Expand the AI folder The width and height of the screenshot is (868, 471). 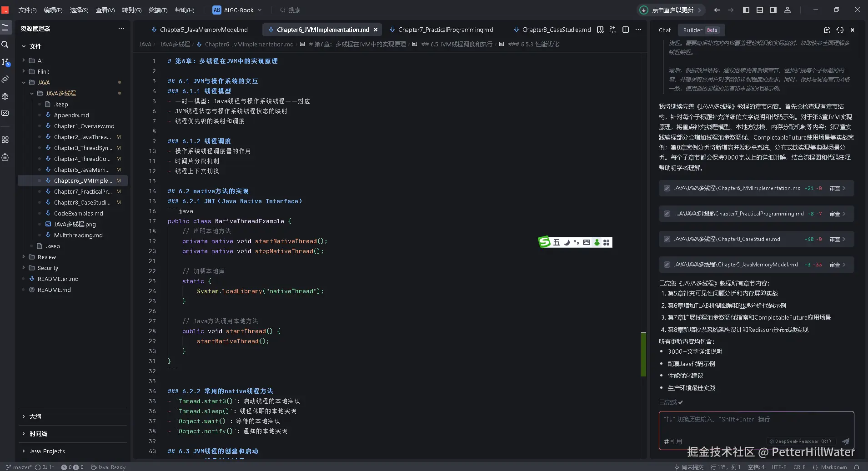click(40, 60)
